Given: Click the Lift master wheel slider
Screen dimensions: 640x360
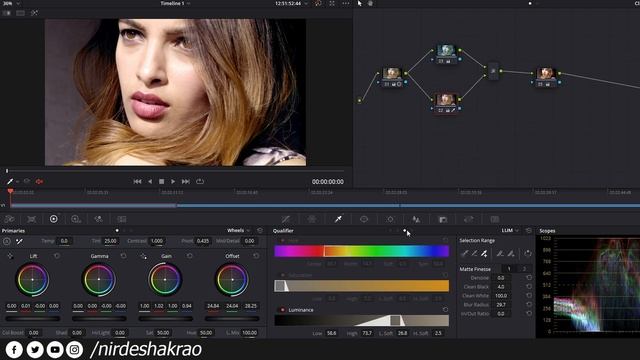Looking at the screenshot, I should click(x=32, y=318).
